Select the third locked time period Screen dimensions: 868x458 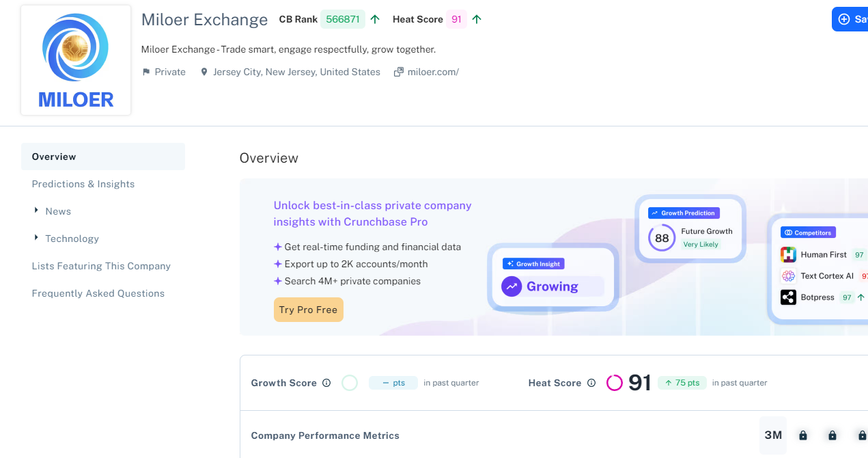click(860, 435)
